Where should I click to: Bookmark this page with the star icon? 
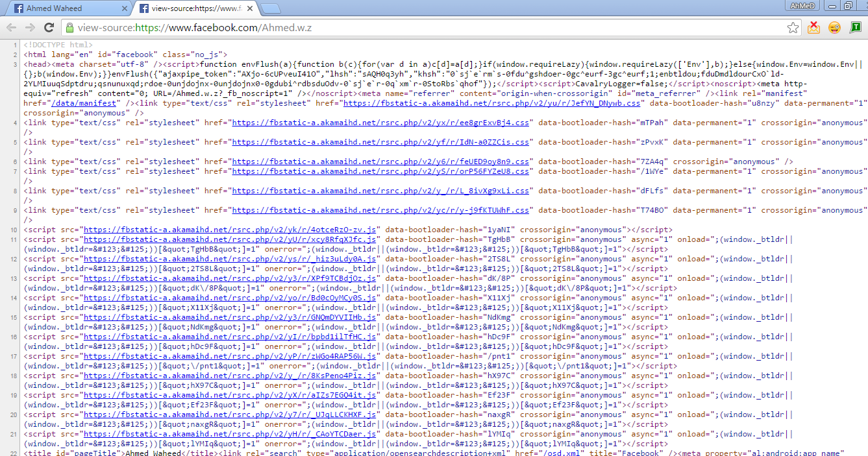click(793, 28)
